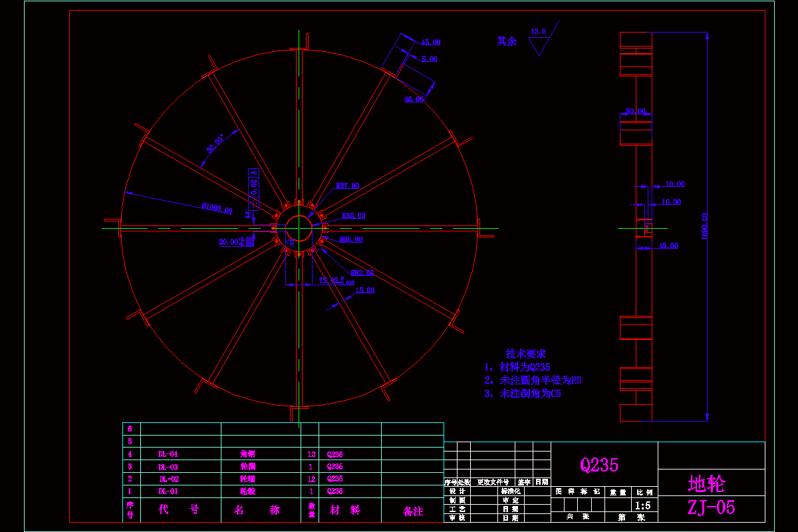Select the 轮毂 name in DL-01 row
Image resolution: width=798 pixels, height=532 pixels.
tap(247, 491)
